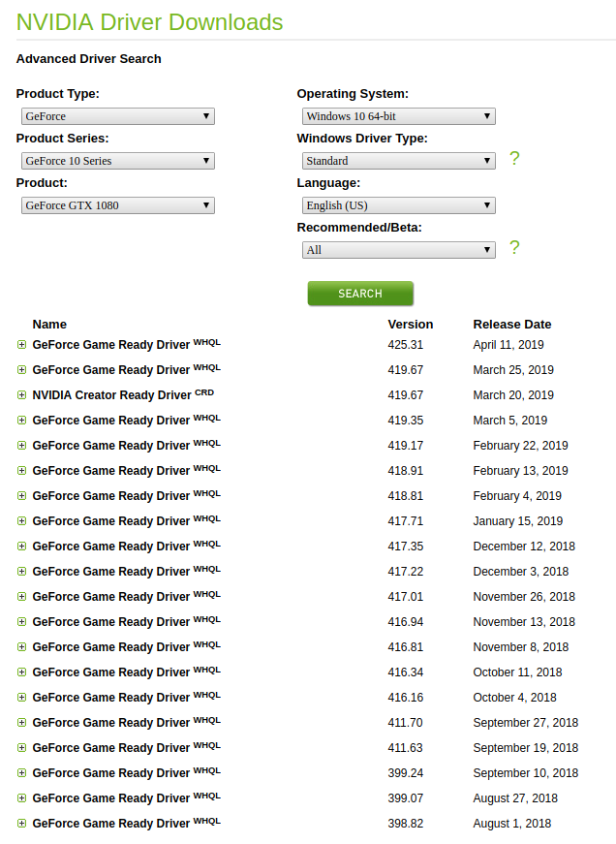
Task: Expand driver row version 418.91
Action: 21,470
